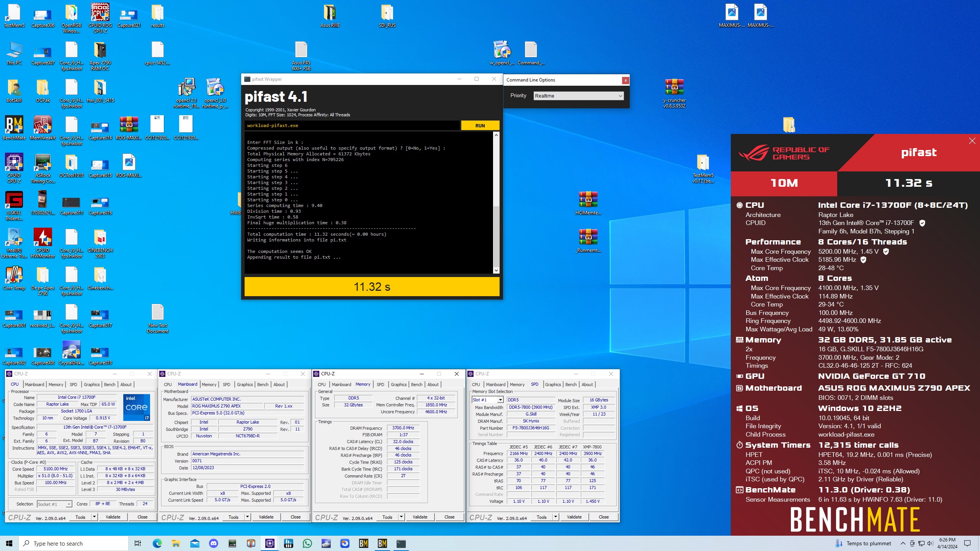Open the CrystalDisk desktop shortcut
This screenshot has width=980, height=551.
pos(71,353)
